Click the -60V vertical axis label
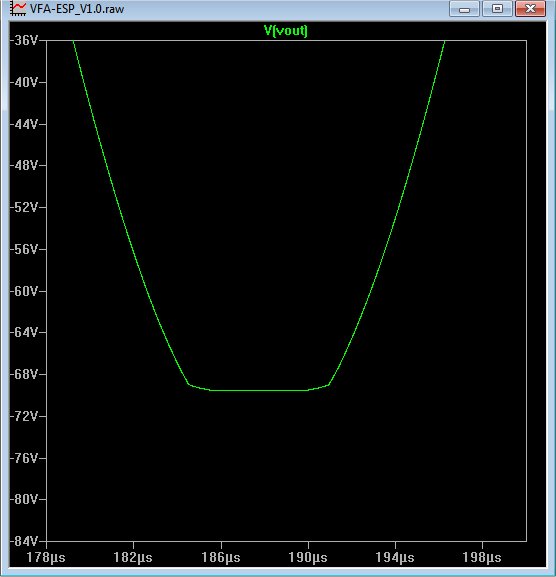 [x=24, y=291]
